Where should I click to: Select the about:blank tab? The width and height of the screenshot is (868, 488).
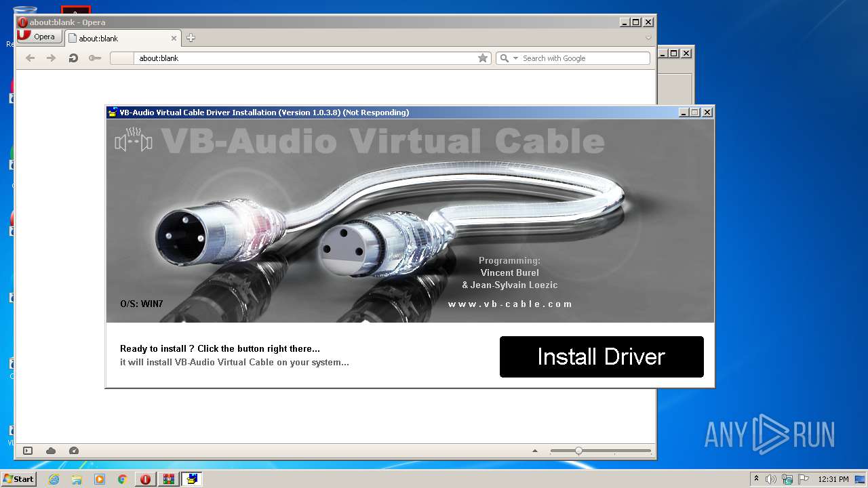(122, 38)
